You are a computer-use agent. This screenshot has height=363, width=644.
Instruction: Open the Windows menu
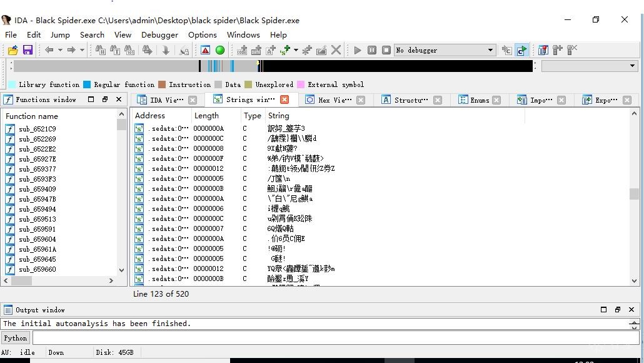[243, 35]
